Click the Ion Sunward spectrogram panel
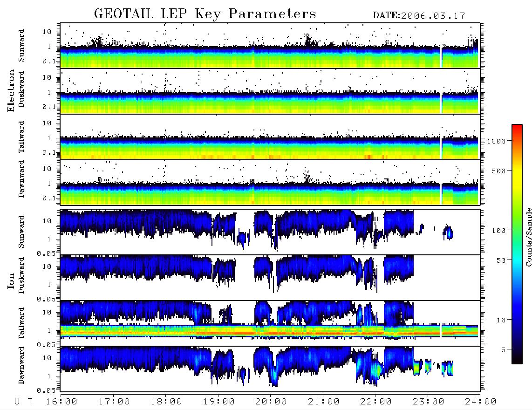 click(270, 232)
